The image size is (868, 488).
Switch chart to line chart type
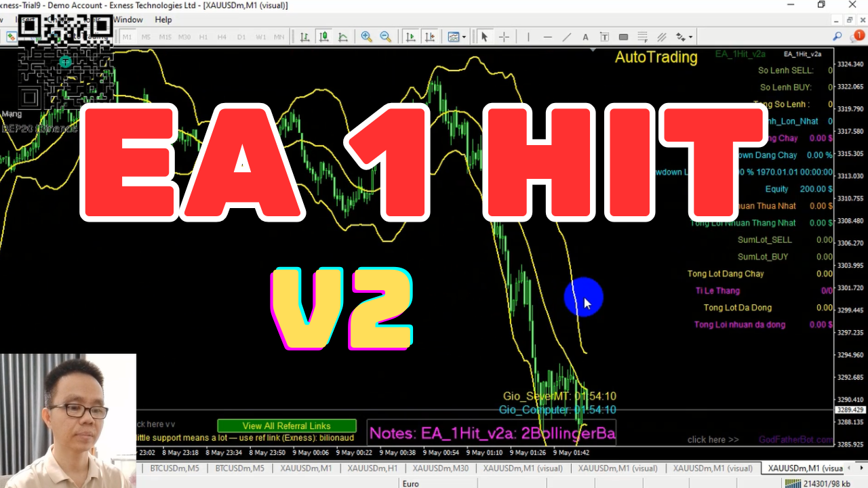343,37
